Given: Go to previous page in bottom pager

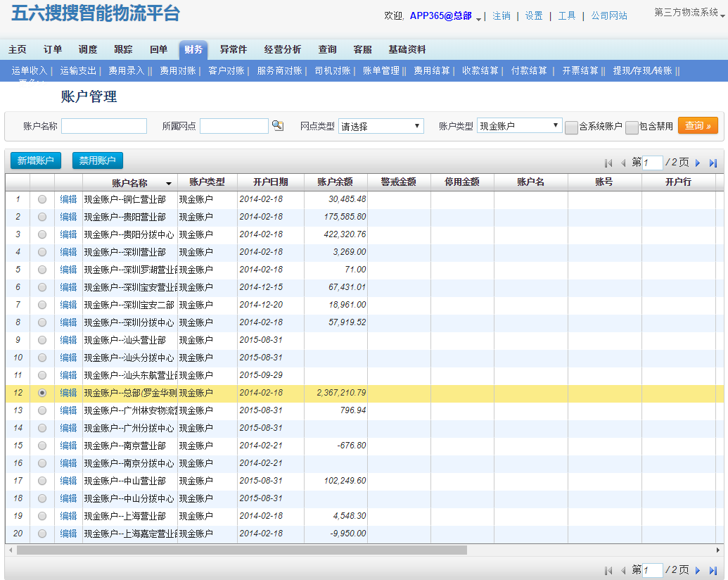Looking at the screenshot, I should [x=623, y=570].
